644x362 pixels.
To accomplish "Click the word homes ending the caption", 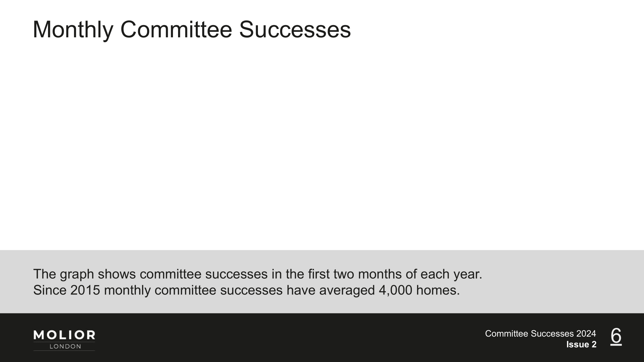I will click(x=438, y=290).
